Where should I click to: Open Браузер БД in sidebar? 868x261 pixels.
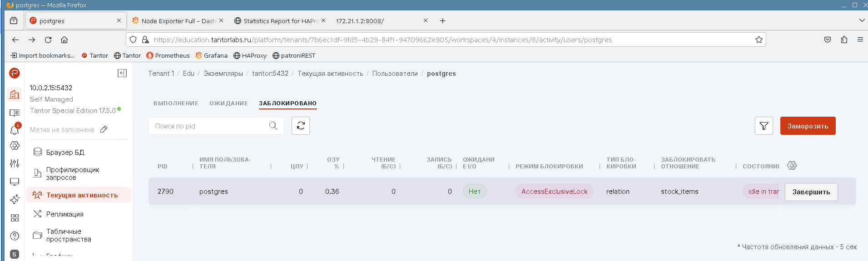[65, 152]
